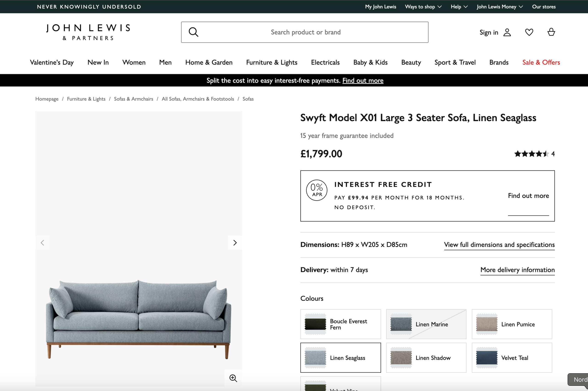Click the Sign in account icon

(x=507, y=32)
